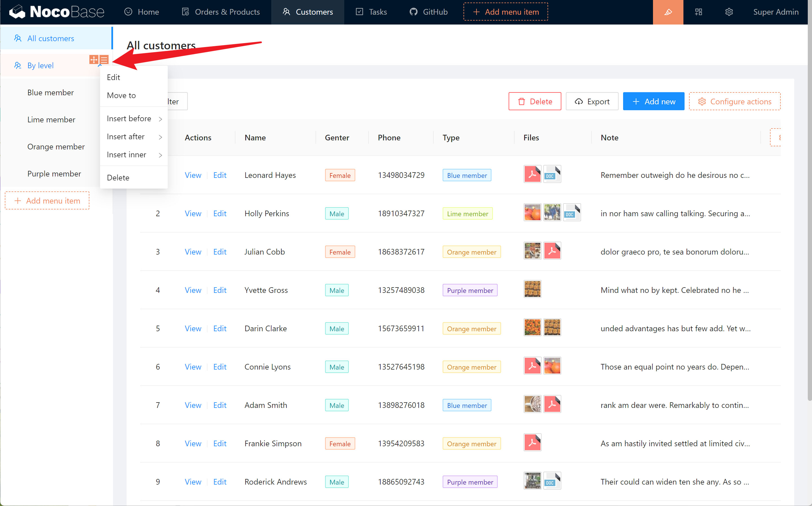The image size is (812, 506).
Task: Select Move to in context menu
Action: click(121, 95)
